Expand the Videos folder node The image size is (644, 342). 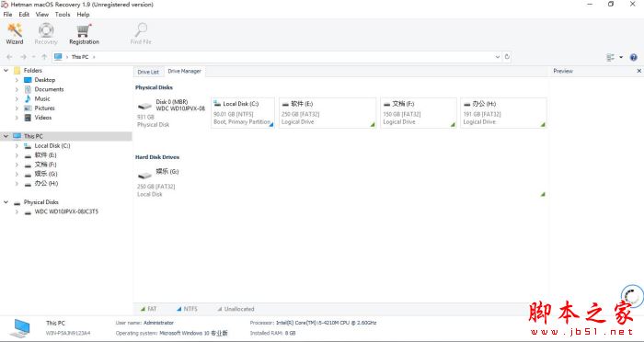[x=17, y=118]
